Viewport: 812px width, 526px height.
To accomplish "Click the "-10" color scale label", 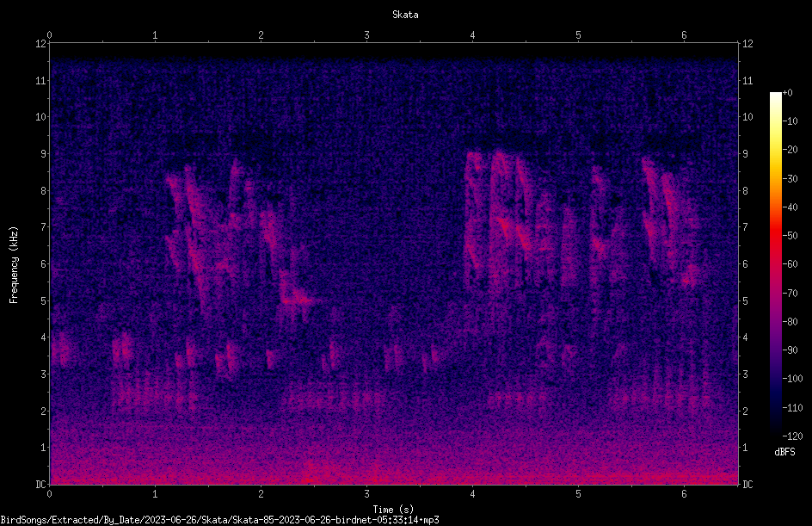I will pos(790,121).
